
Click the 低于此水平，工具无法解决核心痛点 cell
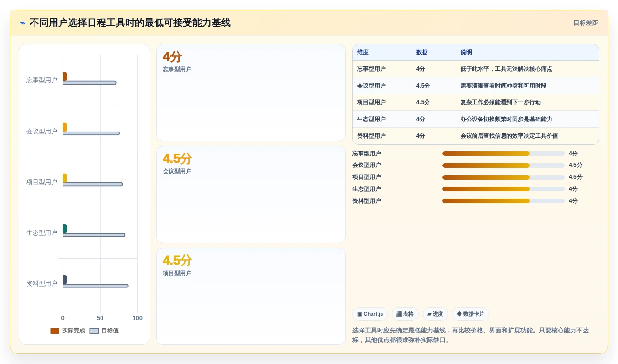(506, 69)
